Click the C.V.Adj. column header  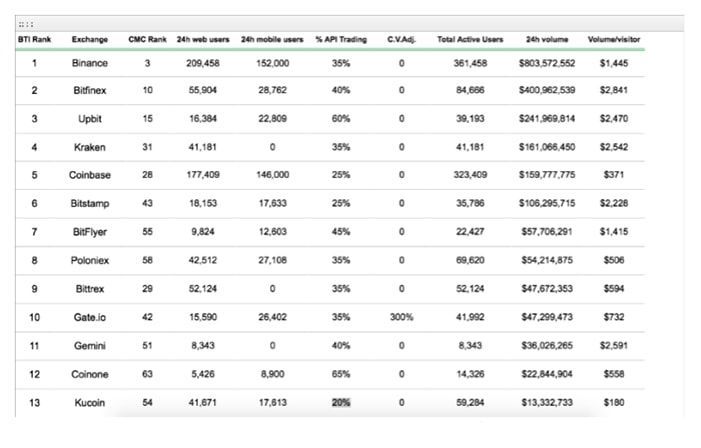(x=401, y=39)
